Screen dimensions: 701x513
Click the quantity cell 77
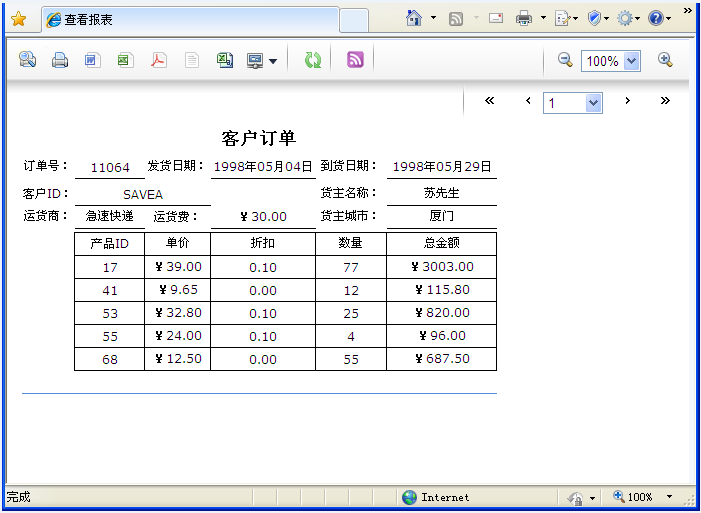pyautogui.click(x=351, y=268)
